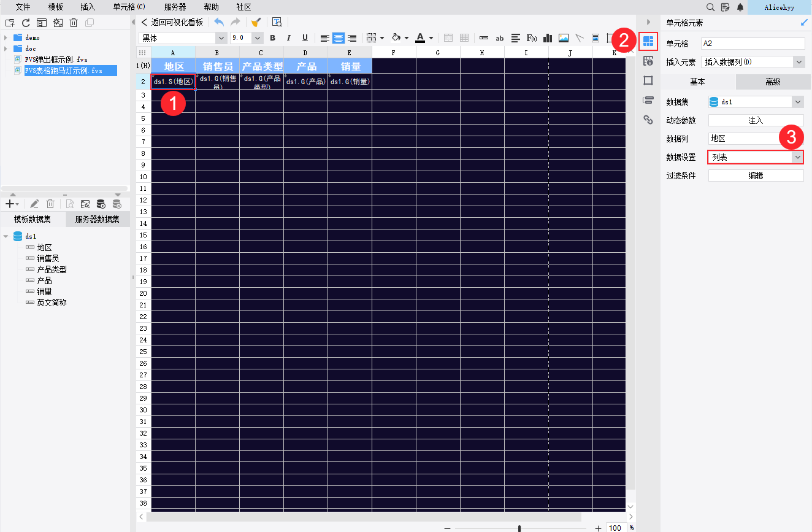
Task: Select cell B2 containing ds1.G(销售员)
Action: pos(218,82)
